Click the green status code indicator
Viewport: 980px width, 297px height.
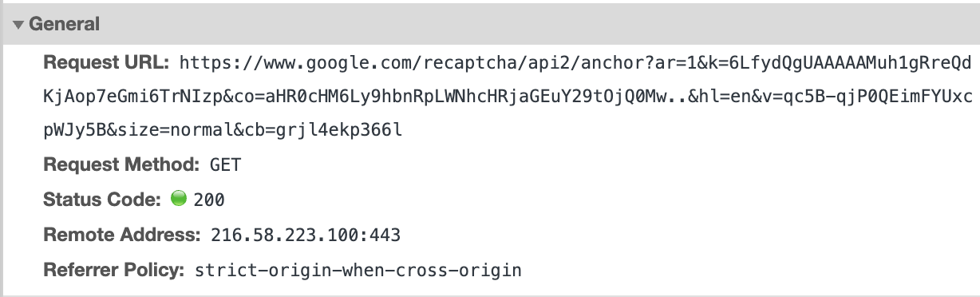click(179, 200)
